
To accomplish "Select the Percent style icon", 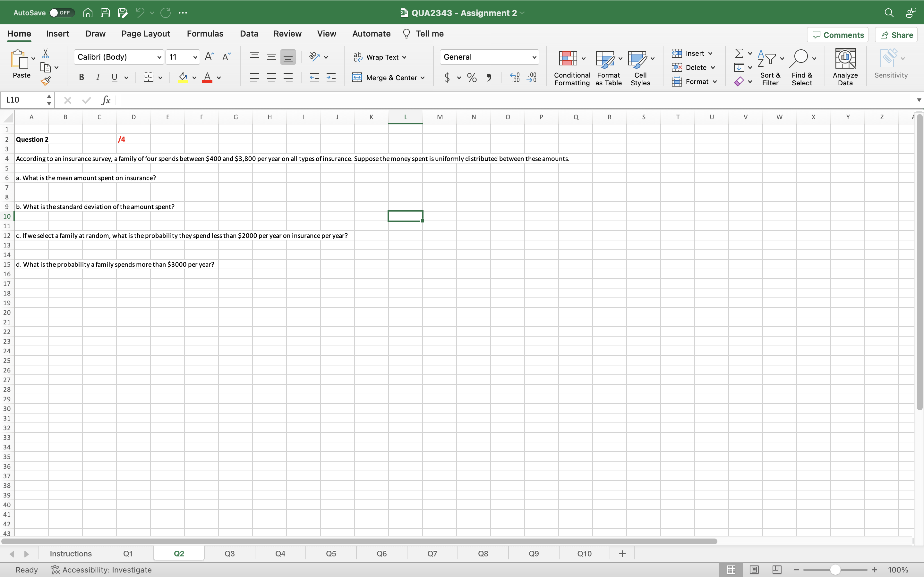I will point(472,78).
